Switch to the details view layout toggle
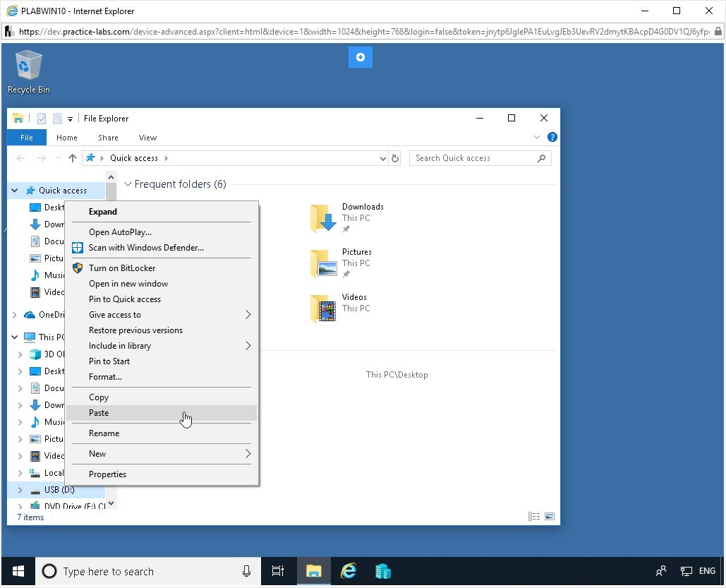This screenshot has height=588, width=726. (534, 516)
